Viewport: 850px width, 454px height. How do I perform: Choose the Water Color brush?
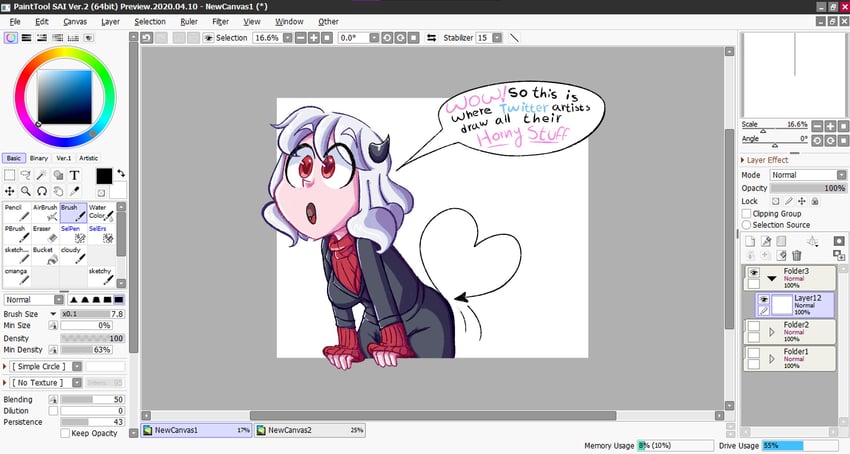(x=101, y=213)
